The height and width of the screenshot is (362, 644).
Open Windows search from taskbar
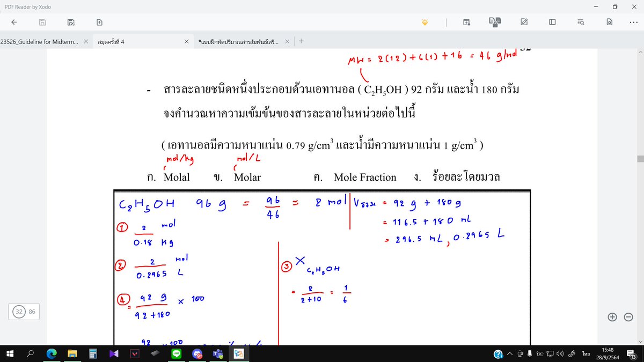(30, 353)
